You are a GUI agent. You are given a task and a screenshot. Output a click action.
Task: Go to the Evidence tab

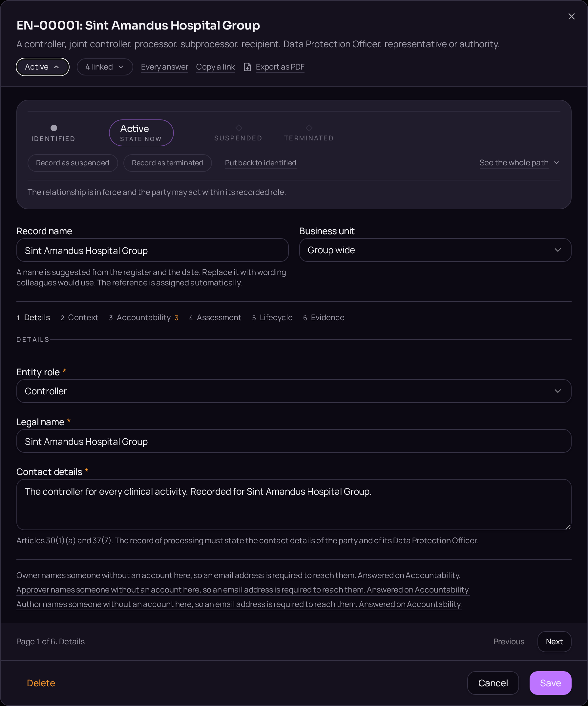point(324,317)
